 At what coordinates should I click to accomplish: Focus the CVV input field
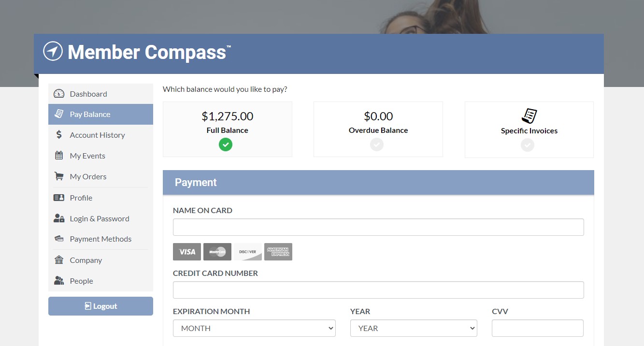click(538, 328)
